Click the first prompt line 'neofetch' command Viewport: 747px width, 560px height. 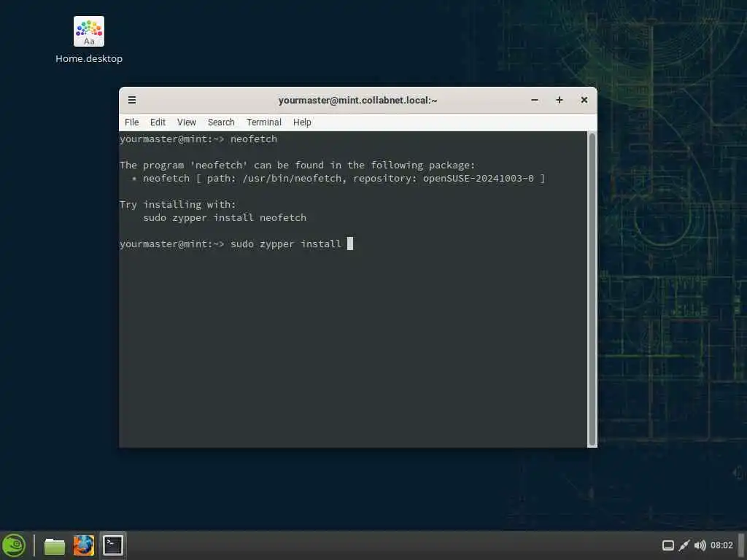(253, 139)
